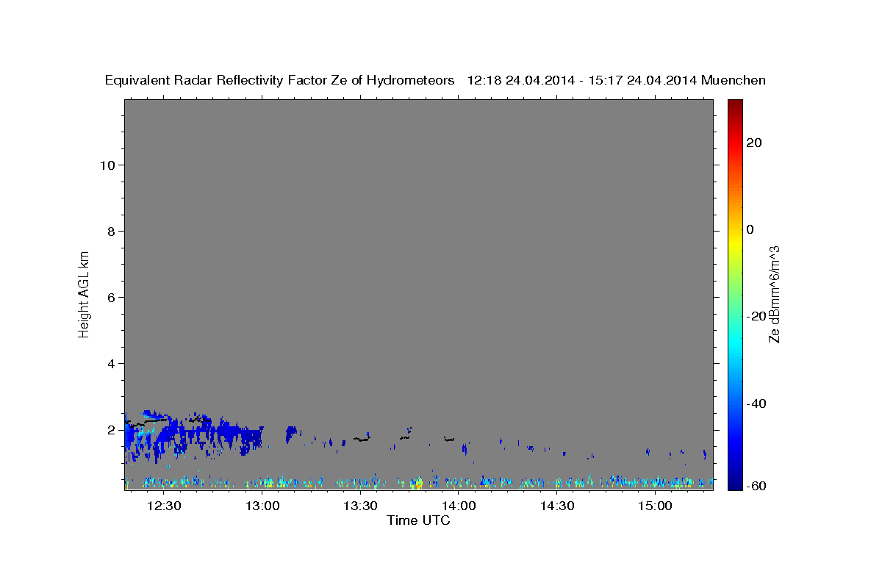Click the 'Height AGL km' axis label

coord(85,293)
